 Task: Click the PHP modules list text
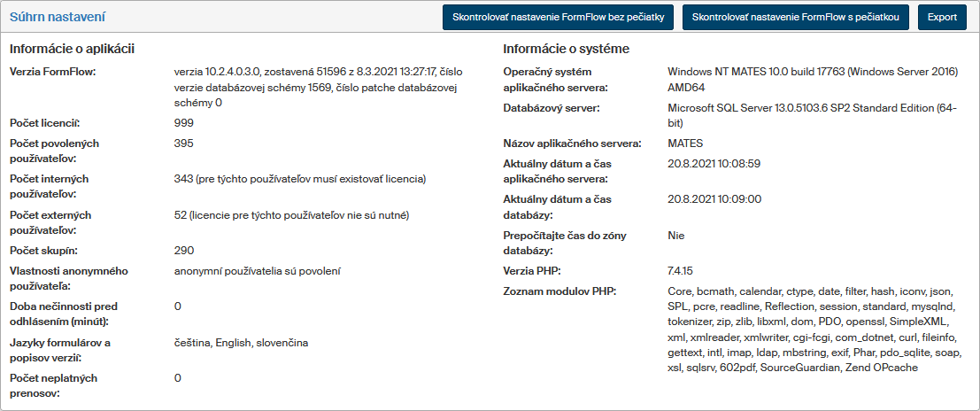pos(810,329)
